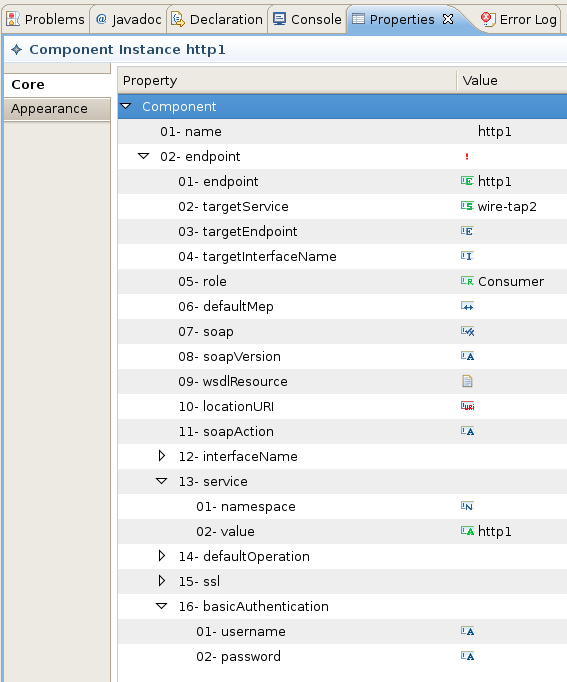Viewport: 567px width, 682px height.
Task: Expand the 15- ssl node
Action: point(162,581)
